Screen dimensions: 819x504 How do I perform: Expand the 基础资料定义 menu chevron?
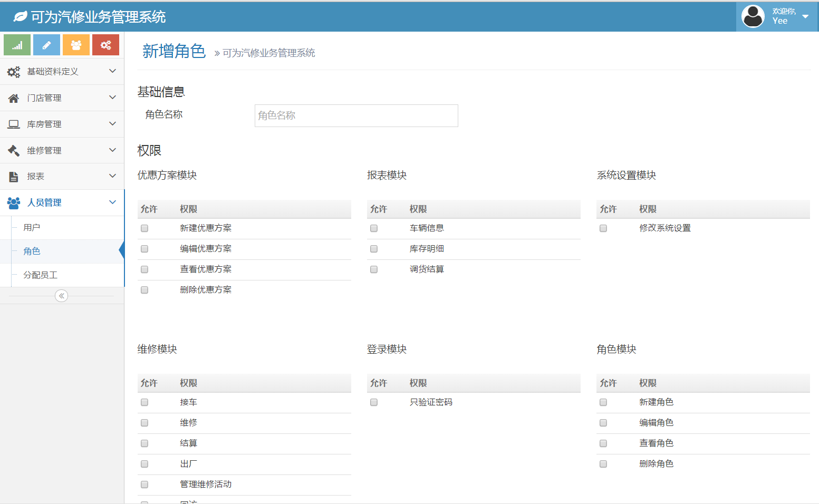tap(112, 71)
